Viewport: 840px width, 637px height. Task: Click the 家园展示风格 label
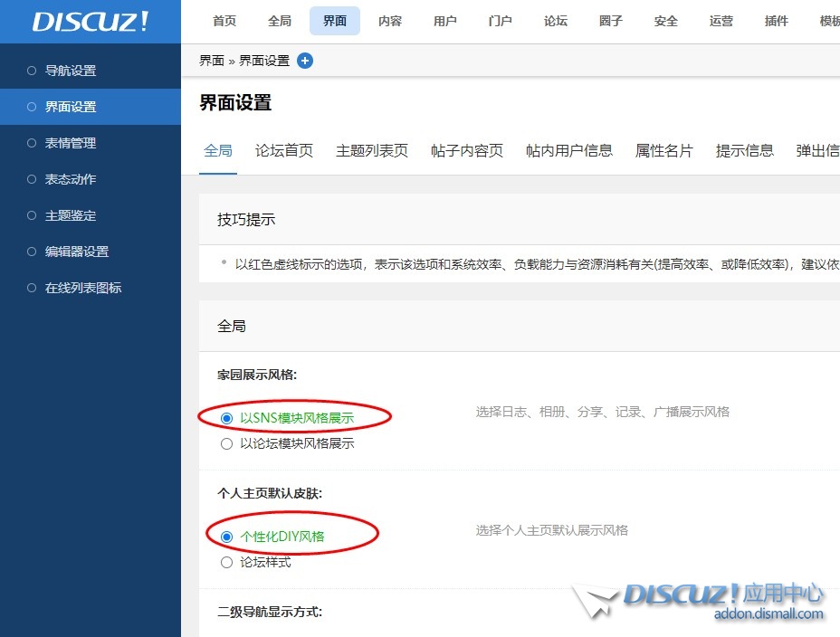[257, 375]
